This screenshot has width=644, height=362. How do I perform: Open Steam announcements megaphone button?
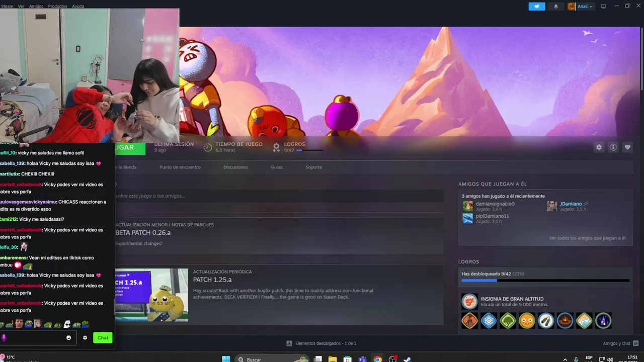tap(536, 7)
